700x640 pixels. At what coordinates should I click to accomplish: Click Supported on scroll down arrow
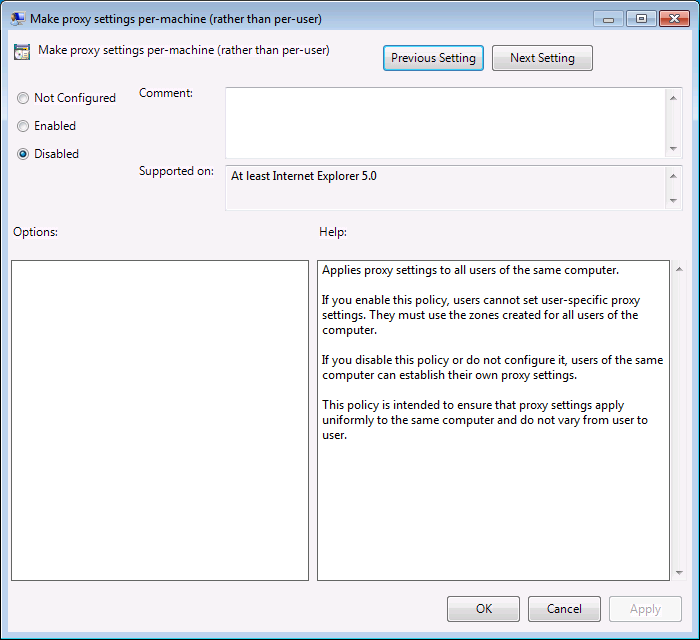click(x=673, y=200)
